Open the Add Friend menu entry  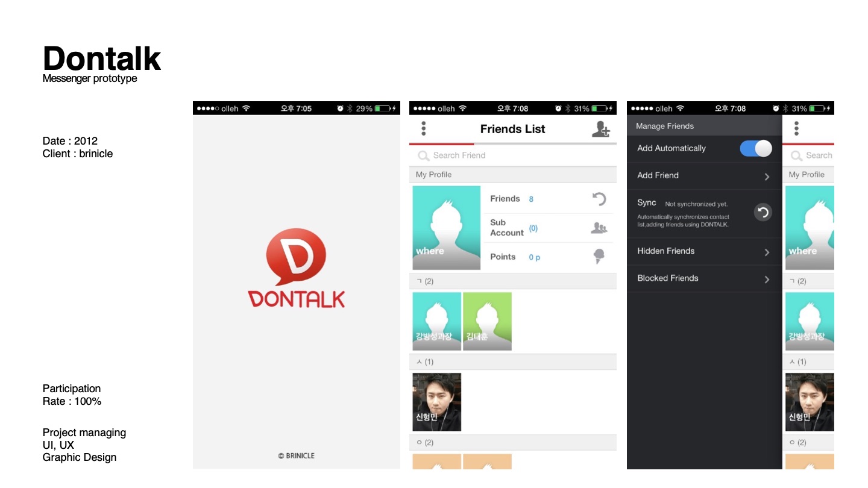(704, 176)
